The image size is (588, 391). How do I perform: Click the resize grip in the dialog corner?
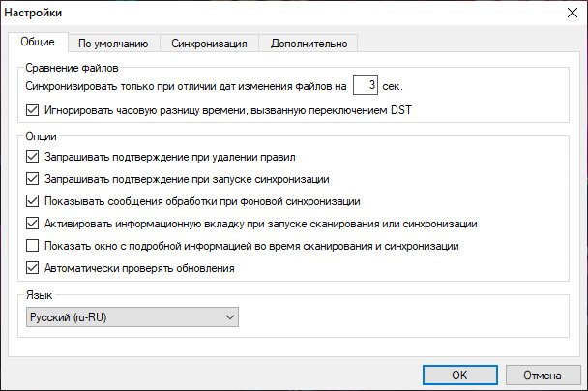click(580, 384)
